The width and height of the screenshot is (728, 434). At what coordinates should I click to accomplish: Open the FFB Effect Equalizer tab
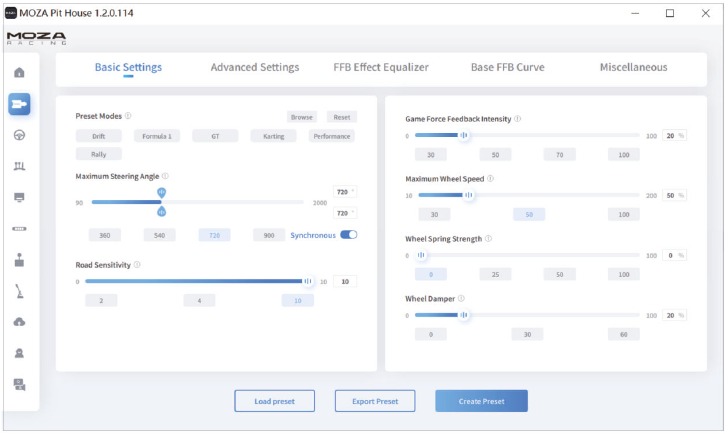[380, 68]
